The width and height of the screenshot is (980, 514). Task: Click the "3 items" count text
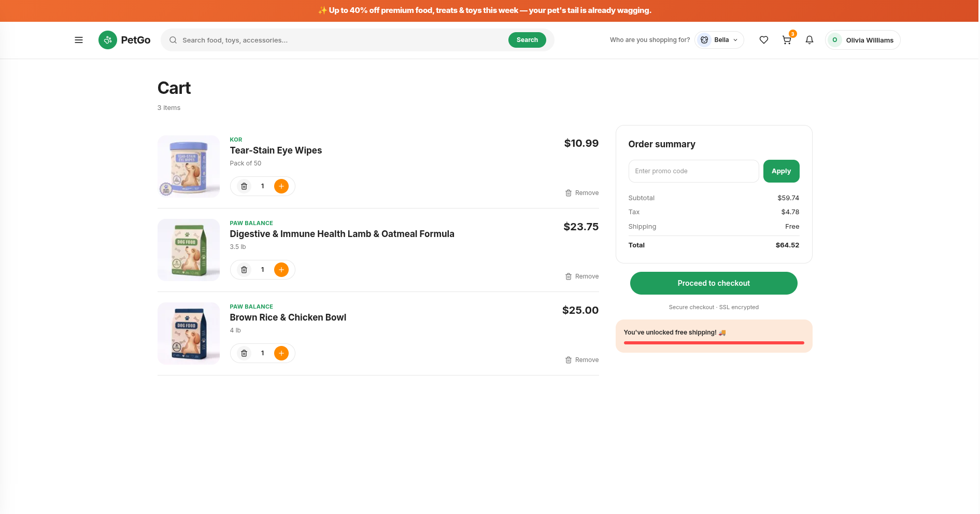(169, 108)
